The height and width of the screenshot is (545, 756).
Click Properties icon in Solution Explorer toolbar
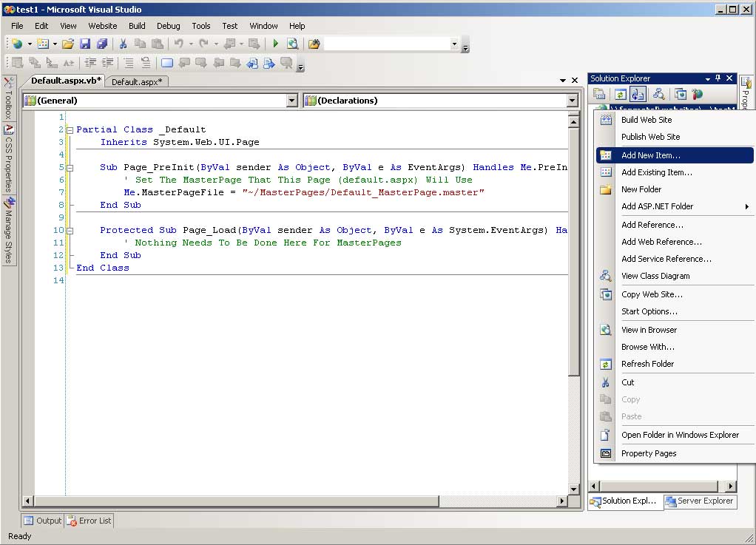pyautogui.click(x=599, y=94)
